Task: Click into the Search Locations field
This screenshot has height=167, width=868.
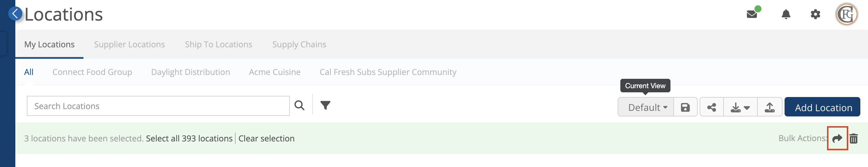Action: point(158,106)
